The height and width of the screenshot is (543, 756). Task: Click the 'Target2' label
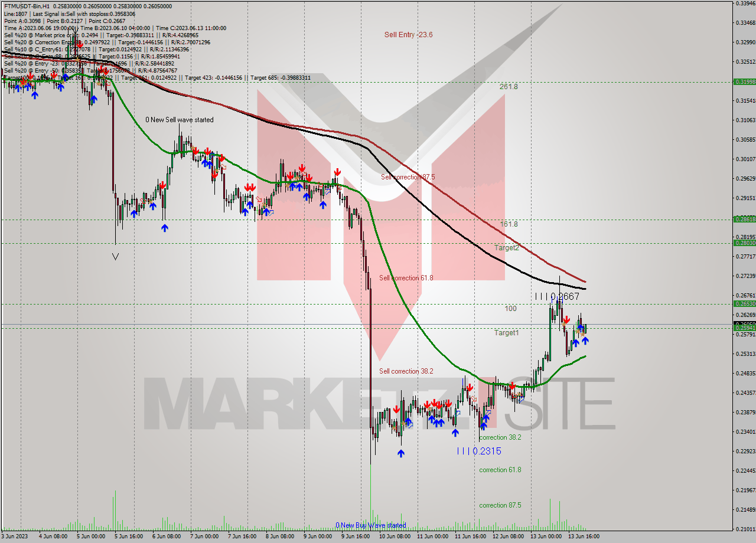(507, 248)
